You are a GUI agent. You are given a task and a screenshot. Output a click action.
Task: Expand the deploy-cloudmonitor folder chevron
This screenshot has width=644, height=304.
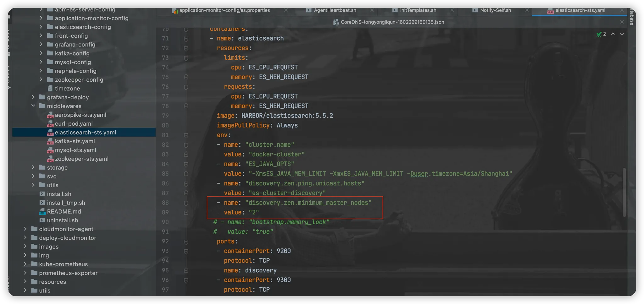click(x=25, y=238)
